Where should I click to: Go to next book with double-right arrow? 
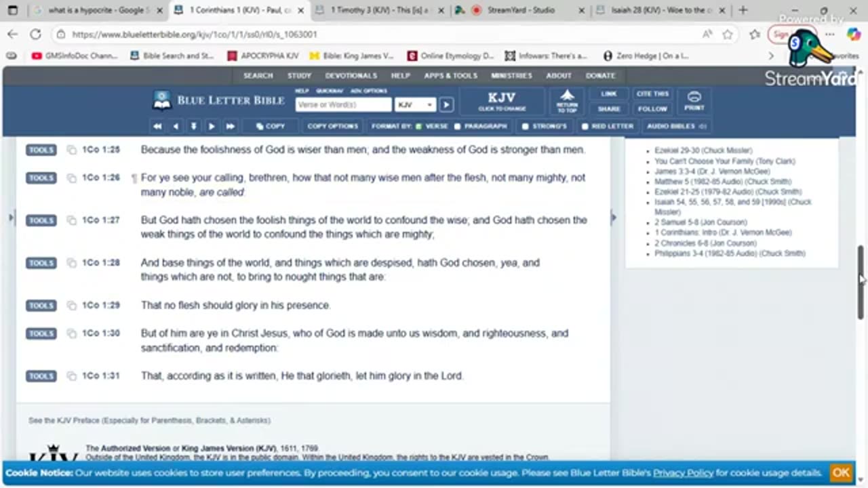click(230, 126)
